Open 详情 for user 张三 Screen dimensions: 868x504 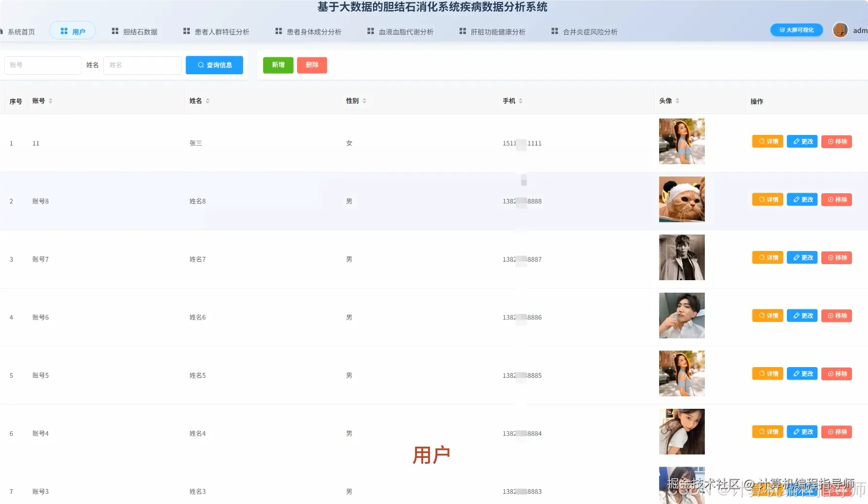[767, 141]
